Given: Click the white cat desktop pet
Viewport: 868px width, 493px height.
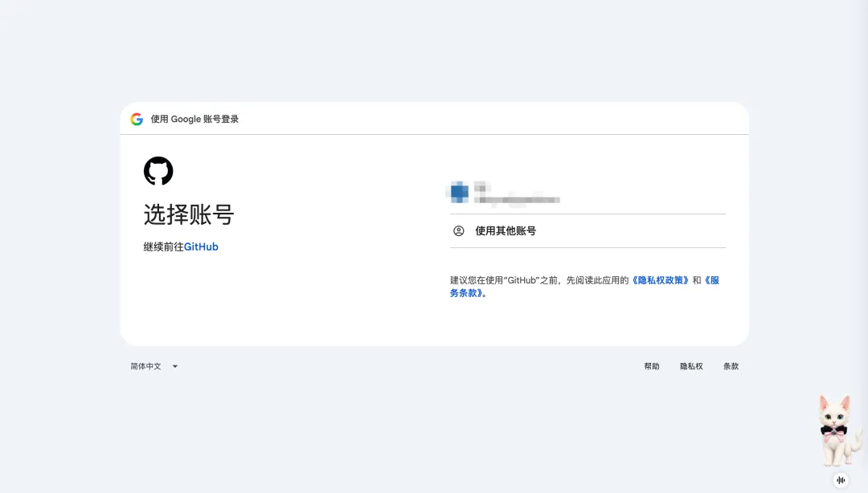Looking at the screenshot, I should click(839, 430).
